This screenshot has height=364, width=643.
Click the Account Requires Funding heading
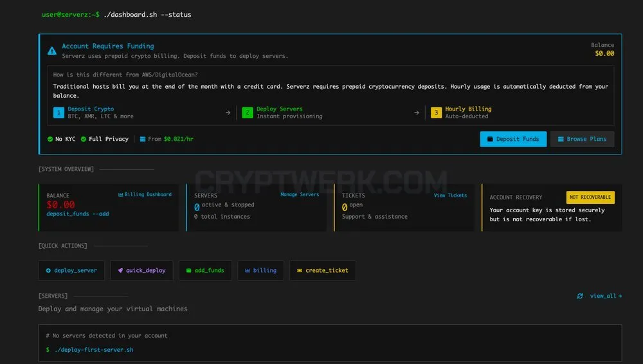[x=108, y=46]
